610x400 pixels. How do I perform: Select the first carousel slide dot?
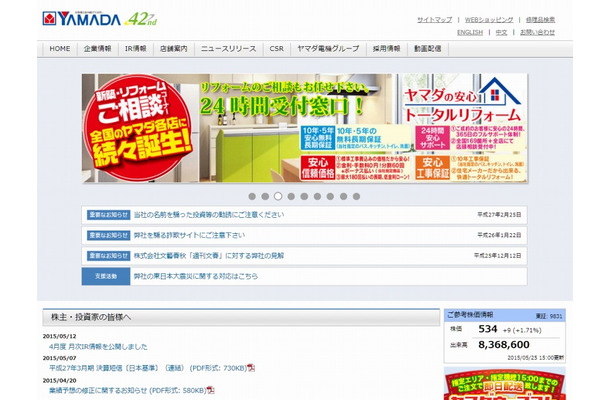click(252, 196)
